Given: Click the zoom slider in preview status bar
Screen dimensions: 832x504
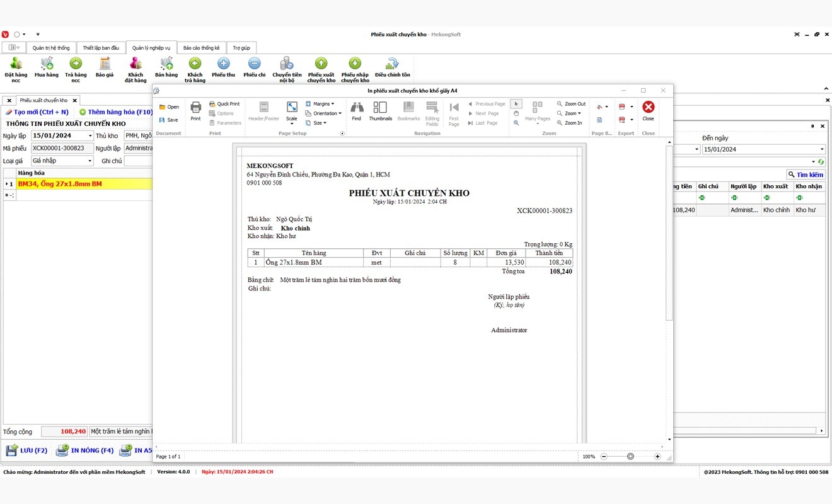Looking at the screenshot, I should point(630,456).
